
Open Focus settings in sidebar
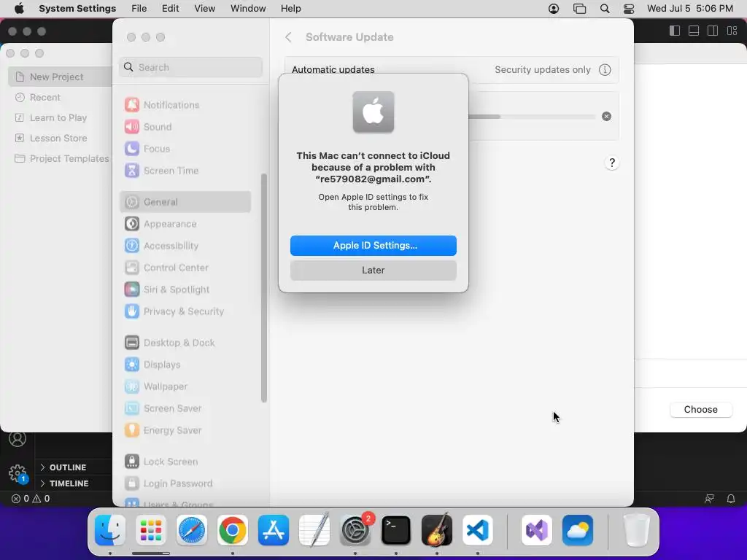185,149
